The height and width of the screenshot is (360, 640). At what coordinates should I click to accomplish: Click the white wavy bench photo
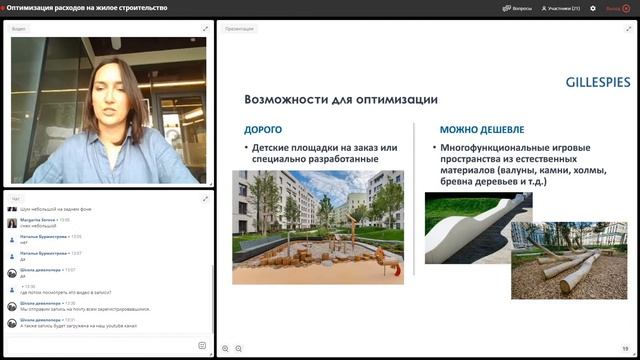[x=468, y=228]
